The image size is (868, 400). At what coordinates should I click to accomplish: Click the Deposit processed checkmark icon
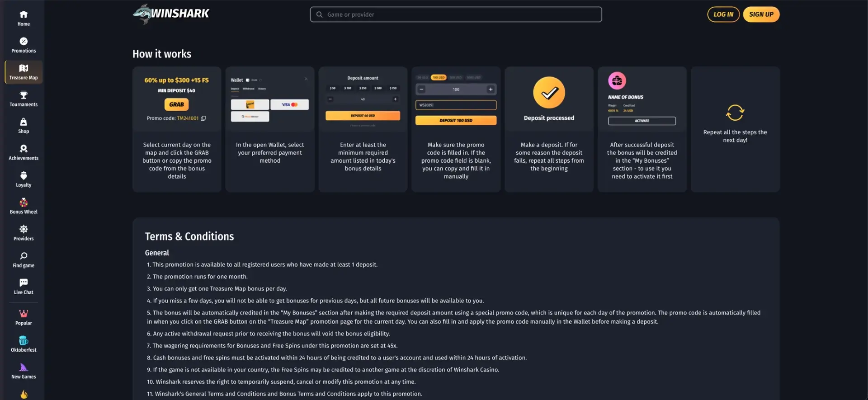coord(549,93)
